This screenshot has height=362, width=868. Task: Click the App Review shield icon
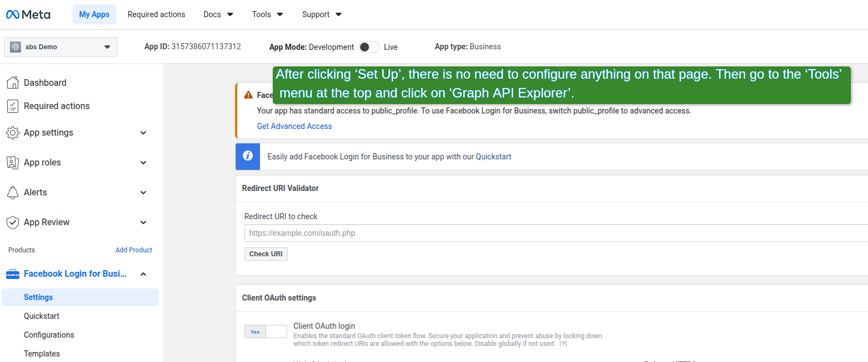(13, 222)
